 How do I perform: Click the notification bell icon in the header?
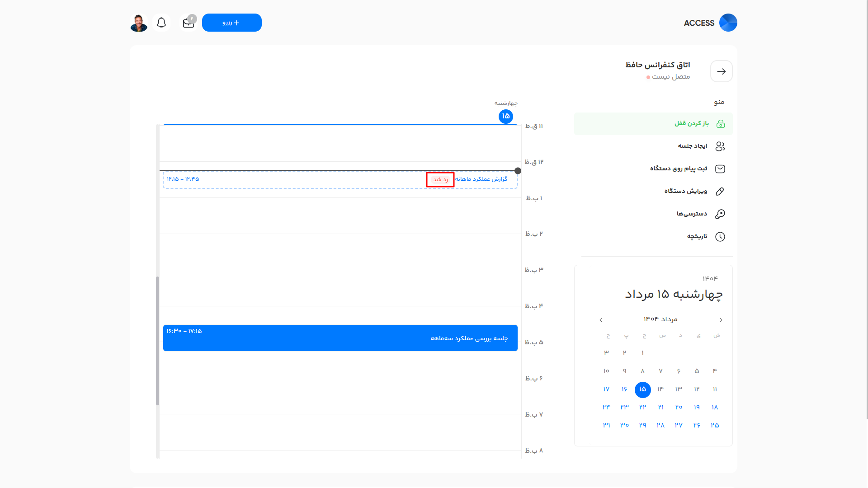(161, 22)
